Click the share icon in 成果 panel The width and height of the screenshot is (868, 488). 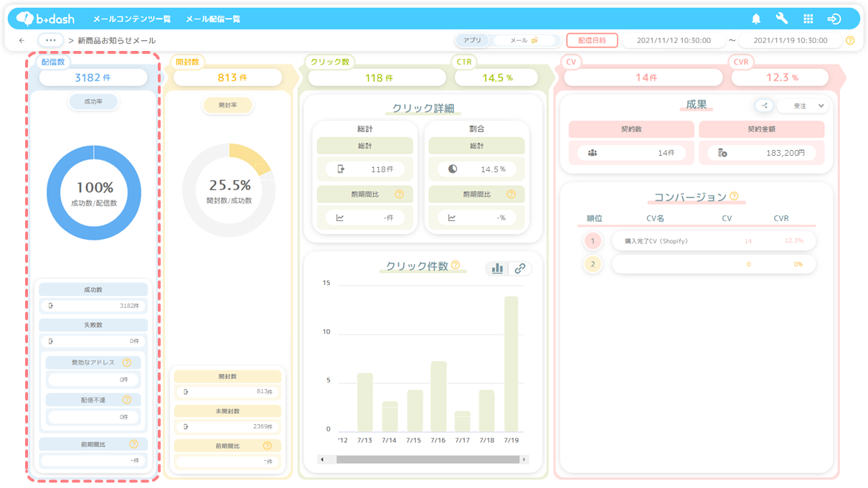tap(764, 105)
